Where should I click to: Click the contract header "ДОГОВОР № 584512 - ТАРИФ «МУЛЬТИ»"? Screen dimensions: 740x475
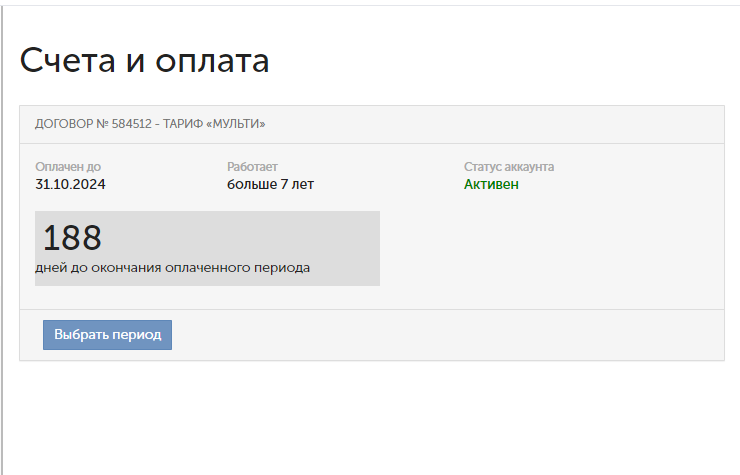coord(150,124)
